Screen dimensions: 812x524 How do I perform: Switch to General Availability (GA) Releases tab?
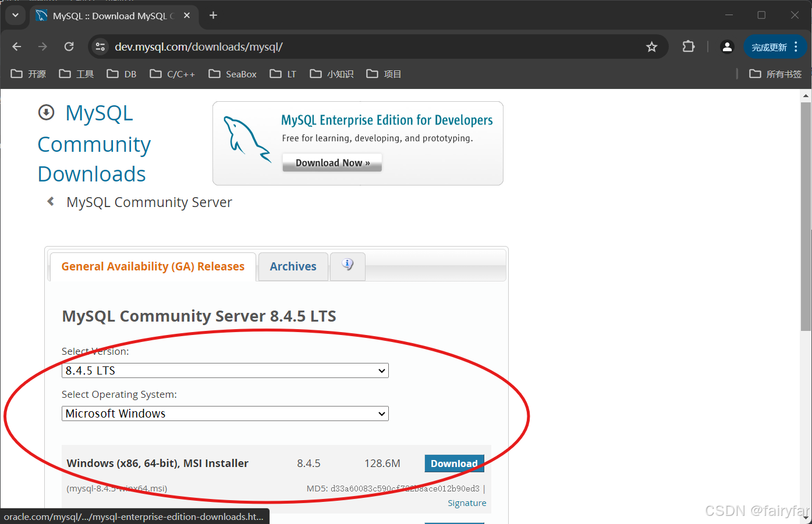(153, 266)
